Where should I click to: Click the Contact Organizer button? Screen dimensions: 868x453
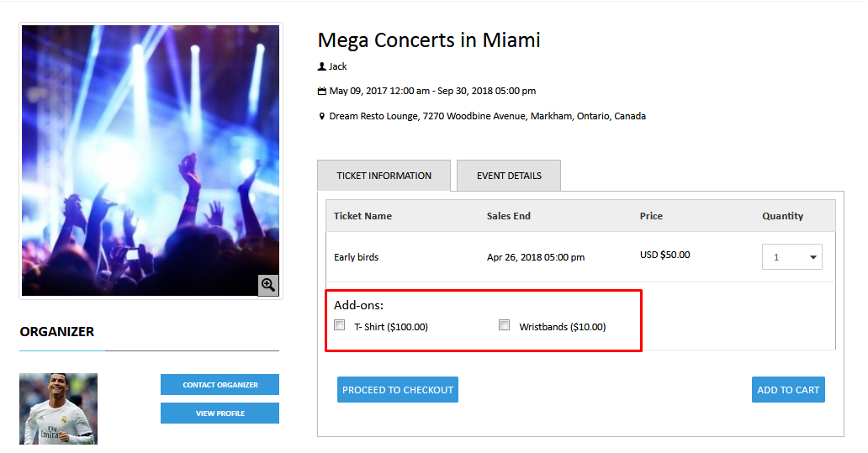point(220,385)
